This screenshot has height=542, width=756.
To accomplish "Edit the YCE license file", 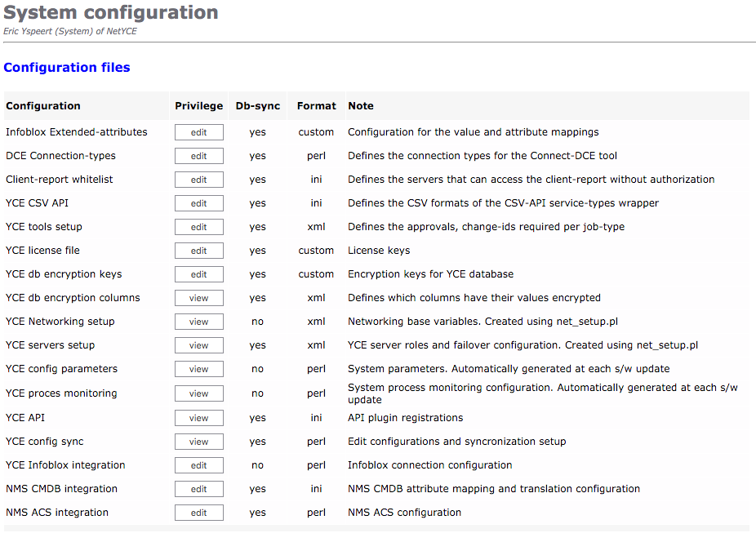I will (198, 250).
